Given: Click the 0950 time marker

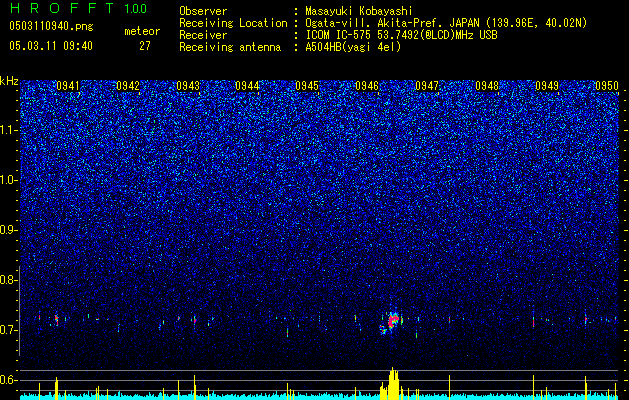Looking at the screenshot, I should coord(607,86).
